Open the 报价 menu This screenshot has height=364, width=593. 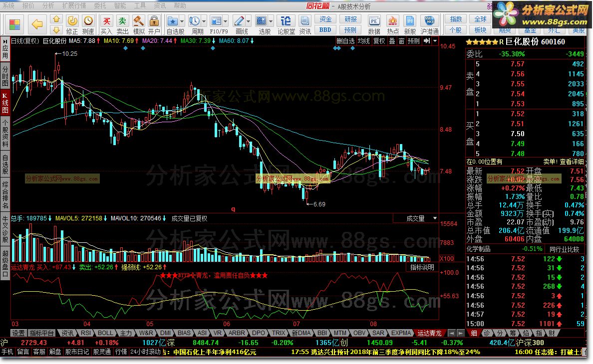point(28,5)
